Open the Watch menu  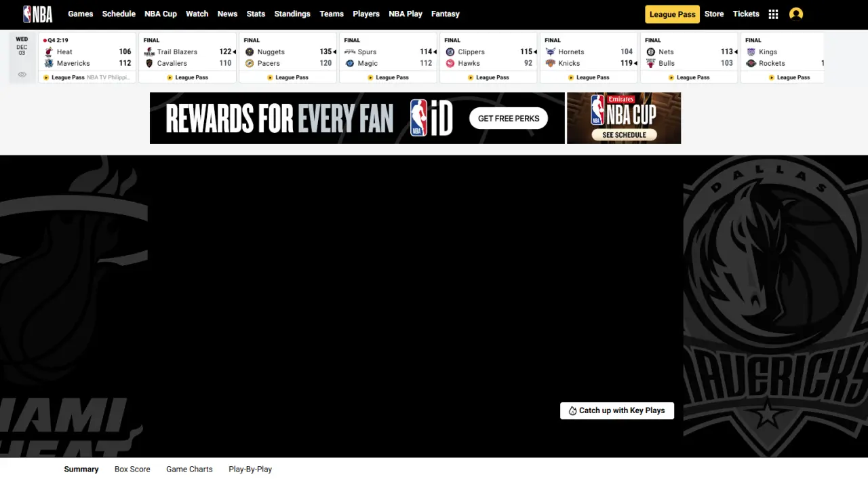197,14
